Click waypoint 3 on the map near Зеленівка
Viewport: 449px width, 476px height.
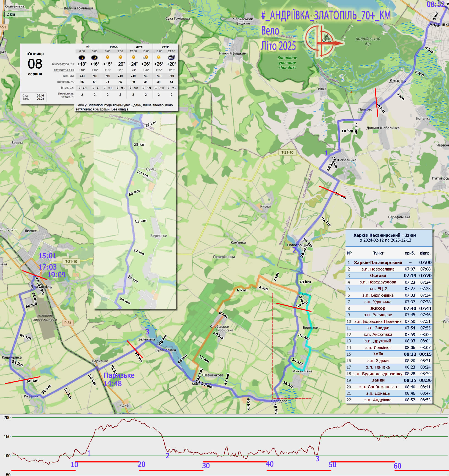pyautogui.click(x=147, y=332)
